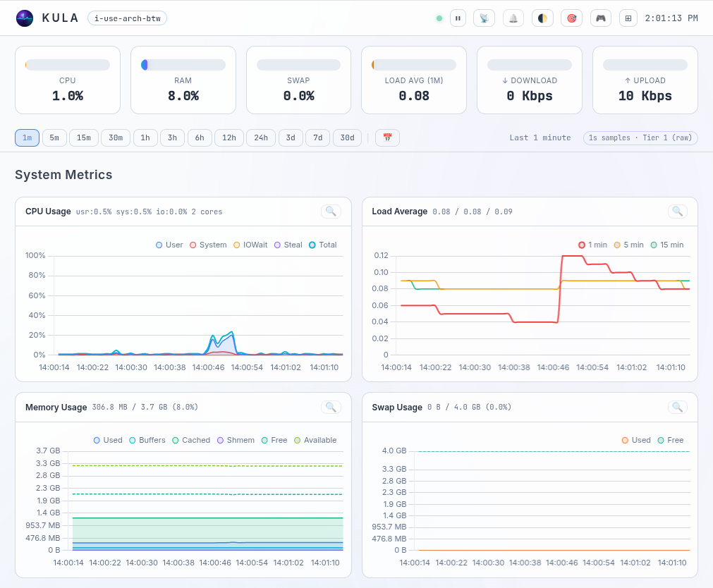Click the green status indicator dot
Image resolution: width=713 pixels, height=588 pixels.
[x=439, y=18]
